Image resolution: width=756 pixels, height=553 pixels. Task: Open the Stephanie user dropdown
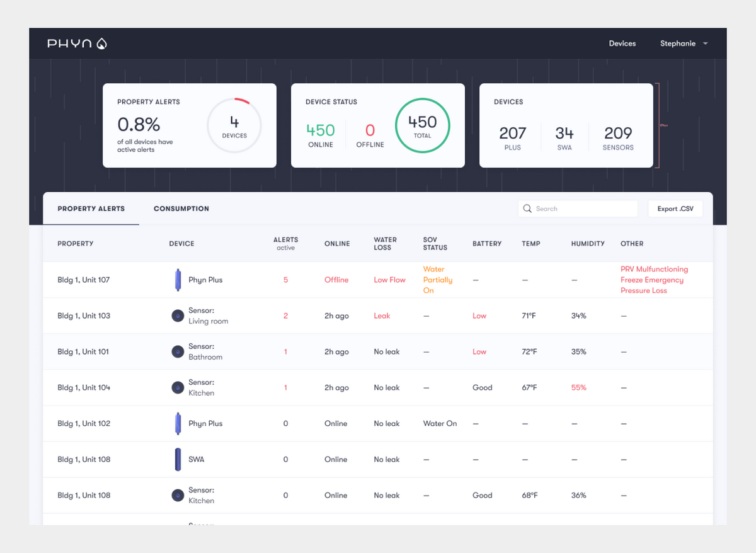click(x=684, y=43)
